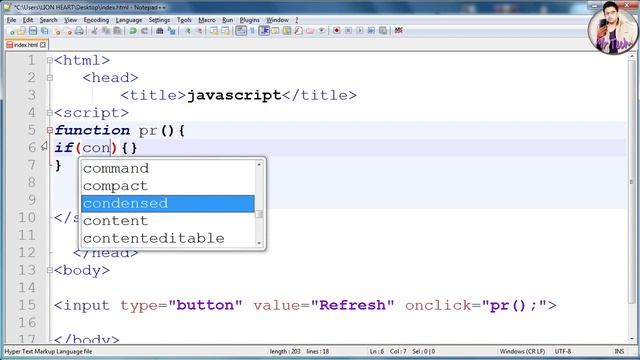Viewport: 640px width, 360px height.
Task: Open the Macro menu
Action: tap(207, 20)
